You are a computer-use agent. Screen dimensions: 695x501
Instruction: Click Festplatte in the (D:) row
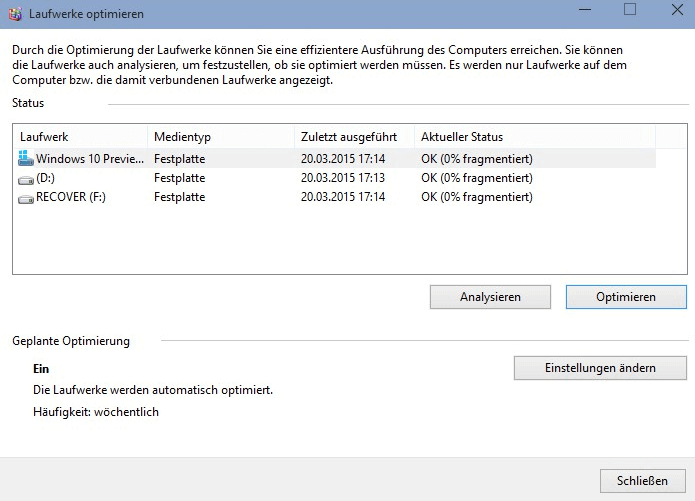(x=180, y=178)
